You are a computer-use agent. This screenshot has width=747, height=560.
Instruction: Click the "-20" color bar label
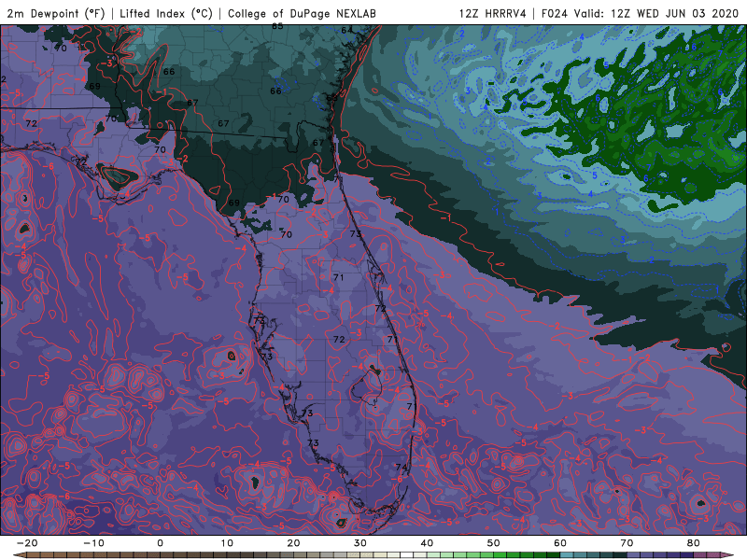(x=27, y=543)
